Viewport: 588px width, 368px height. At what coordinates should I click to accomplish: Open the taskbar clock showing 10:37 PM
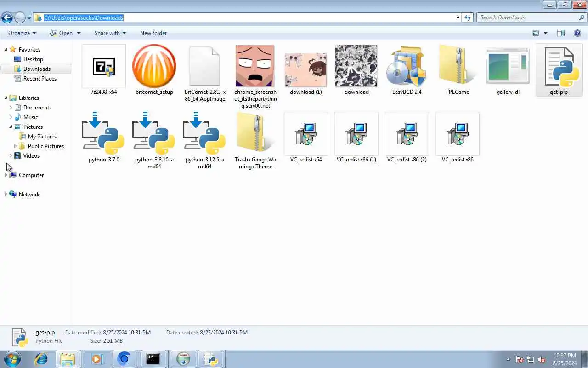pos(565,359)
